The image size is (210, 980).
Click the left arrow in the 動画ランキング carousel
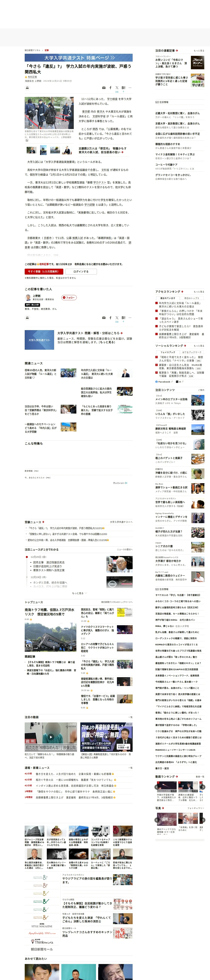(157, 787)
